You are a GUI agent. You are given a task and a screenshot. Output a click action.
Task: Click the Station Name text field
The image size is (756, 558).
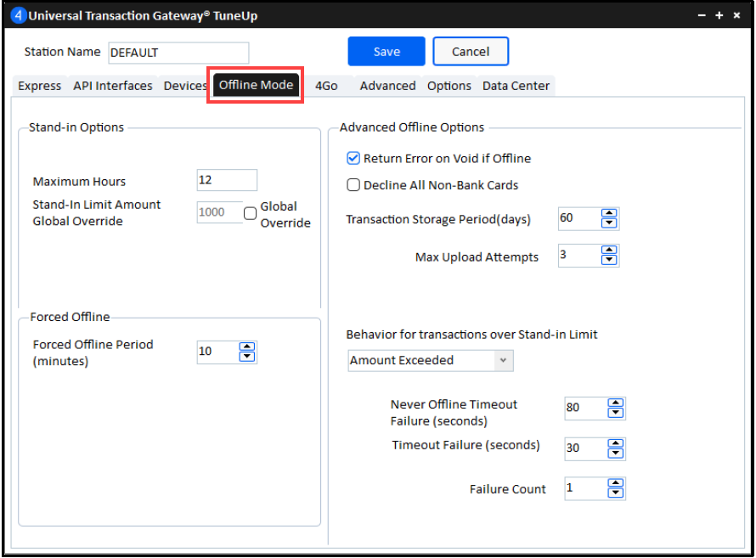click(x=178, y=53)
